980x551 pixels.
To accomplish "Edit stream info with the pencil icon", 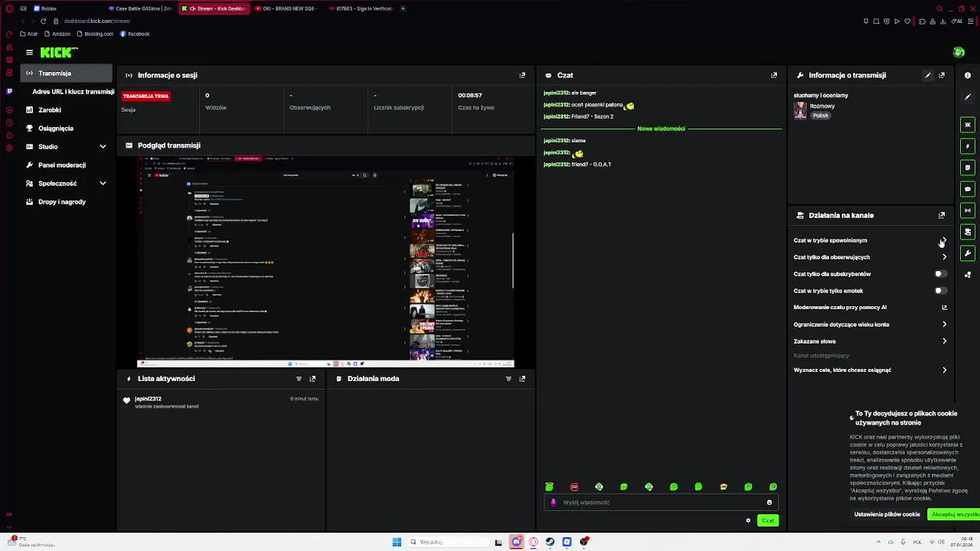I will click(x=928, y=75).
